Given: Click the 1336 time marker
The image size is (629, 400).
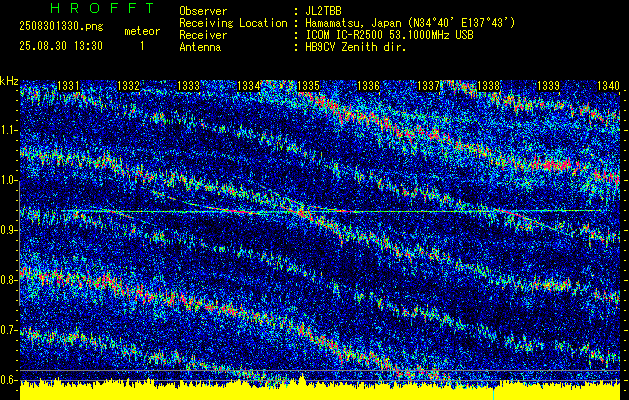Looking at the screenshot, I should [368, 85].
